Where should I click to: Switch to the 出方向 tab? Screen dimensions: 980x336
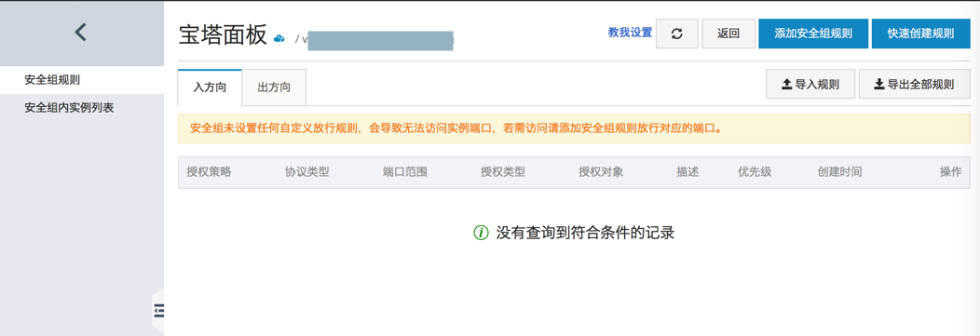click(x=274, y=87)
